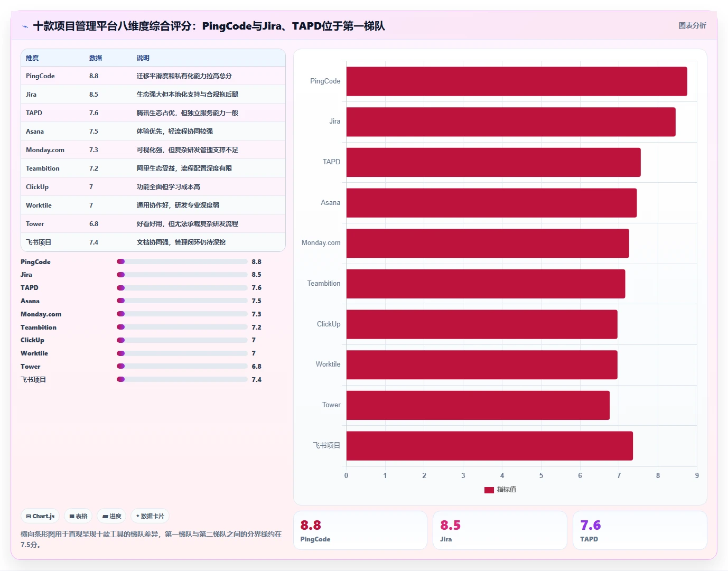Screen dimensions: 728x571
Task: Click the 表格 tag chip
Action: pos(78,516)
